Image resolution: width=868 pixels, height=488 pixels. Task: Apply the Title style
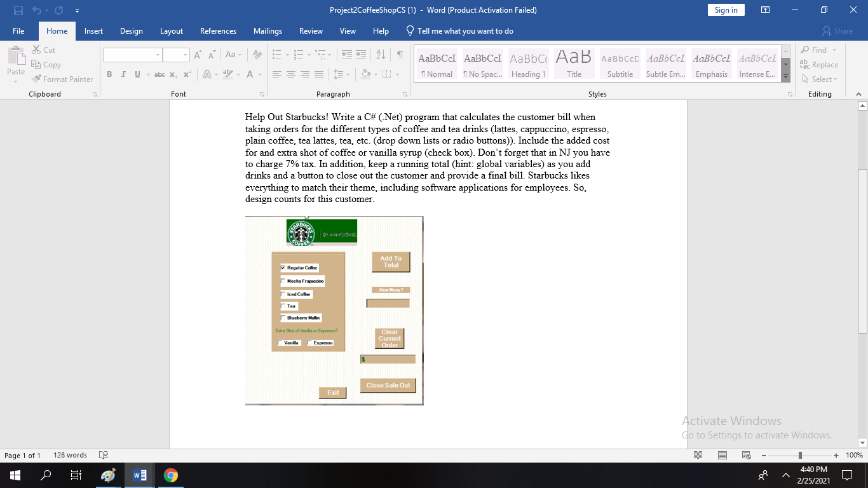(574, 64)
